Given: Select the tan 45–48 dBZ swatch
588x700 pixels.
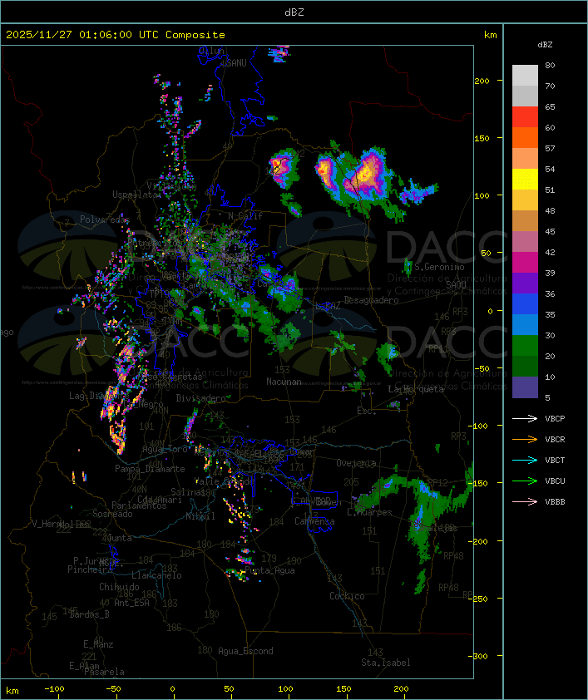Looking at the screenshot, I should click(x=525, y=220).
